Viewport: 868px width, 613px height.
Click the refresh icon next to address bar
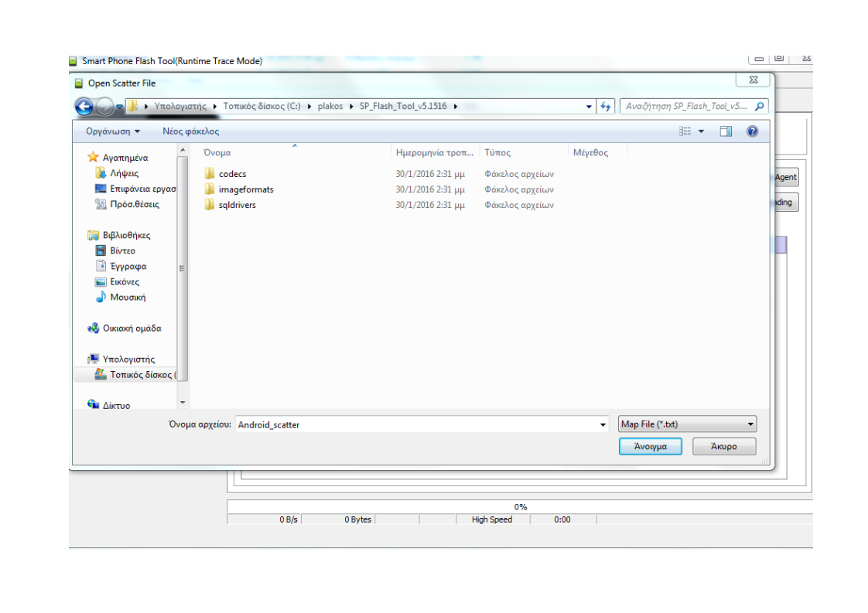tap(606, 106)
